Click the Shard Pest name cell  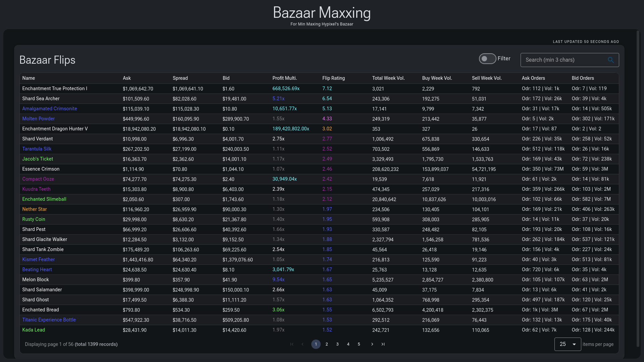tap(34, 229)
